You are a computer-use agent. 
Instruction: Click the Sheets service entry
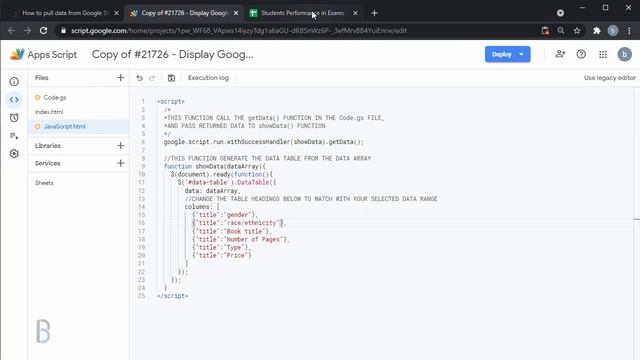pos(44,183)
